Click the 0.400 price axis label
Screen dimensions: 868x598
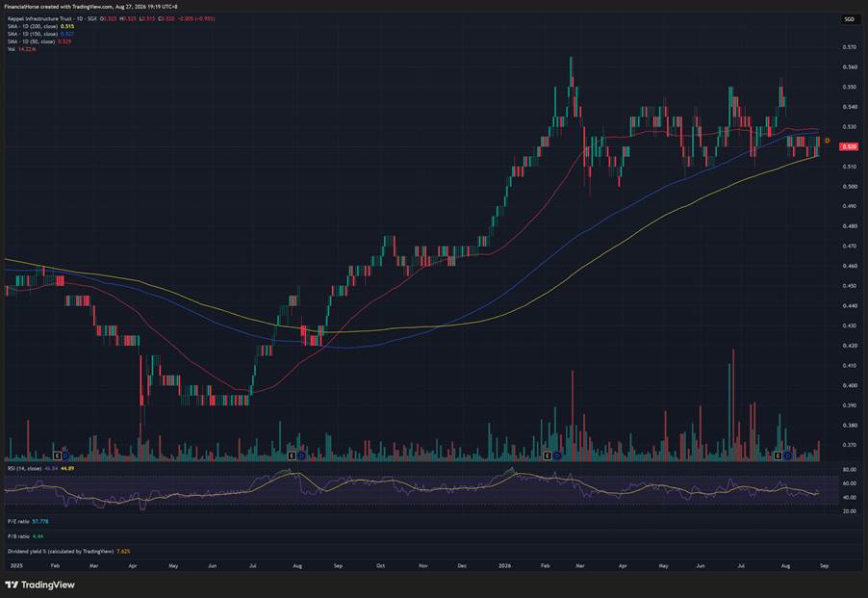tap(849, 385)
